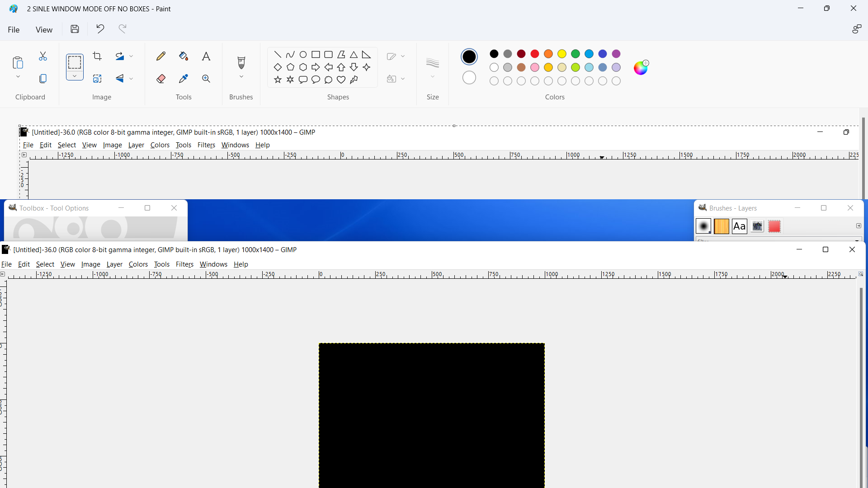Viewport: 868px width, 488px height.
Task: Expand the Paste options chevron
Action: 18,77
